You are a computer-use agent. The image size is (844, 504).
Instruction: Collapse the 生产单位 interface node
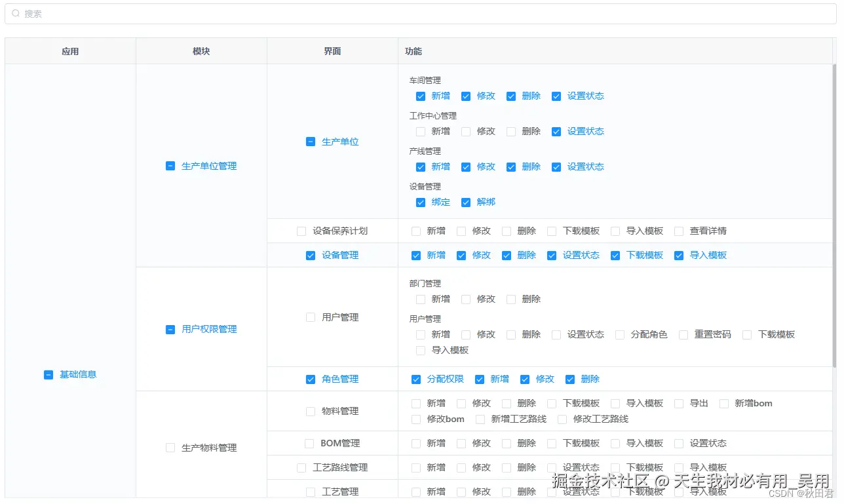pos(310,141)
